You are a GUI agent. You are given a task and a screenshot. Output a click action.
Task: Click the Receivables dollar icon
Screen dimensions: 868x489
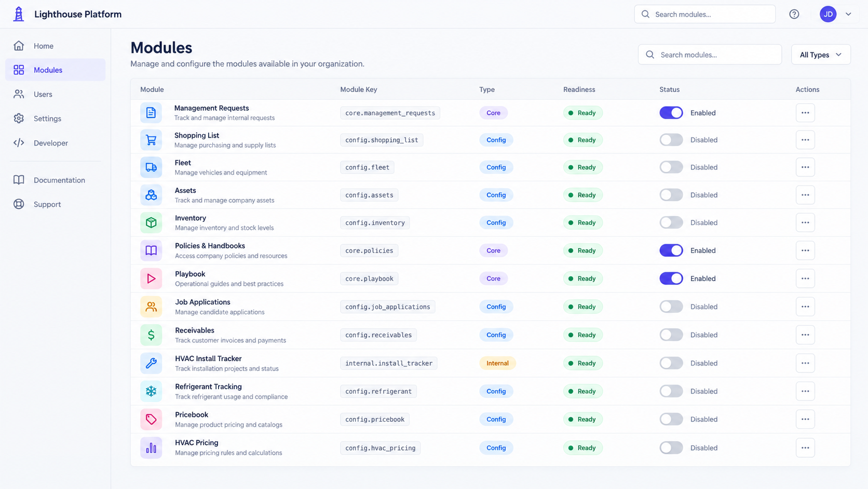coord(151,335)
